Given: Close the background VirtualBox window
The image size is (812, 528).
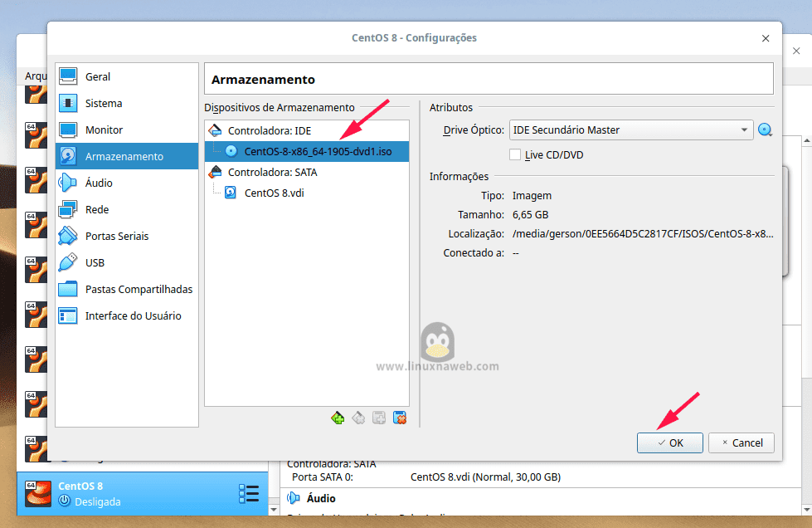Looking at the screenshot, I should pos(796,51).
